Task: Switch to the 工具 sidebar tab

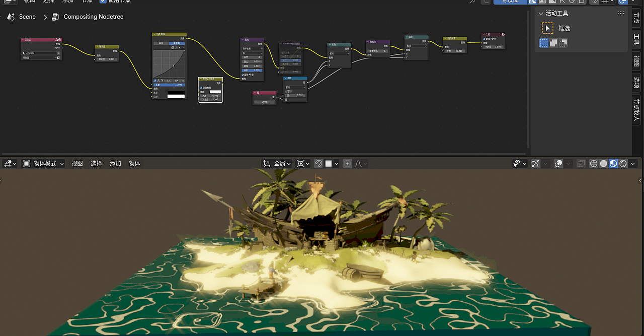Action: [x=636, y=39]
